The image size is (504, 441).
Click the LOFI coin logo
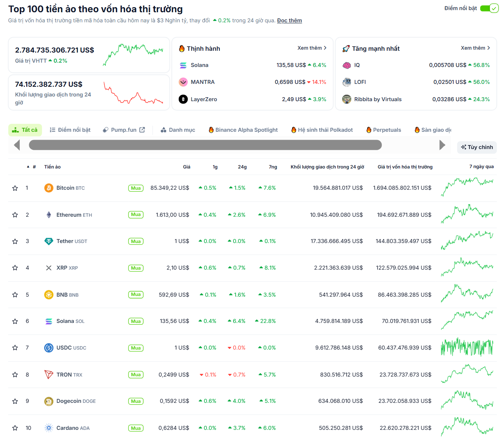click(x=347, y=82)
